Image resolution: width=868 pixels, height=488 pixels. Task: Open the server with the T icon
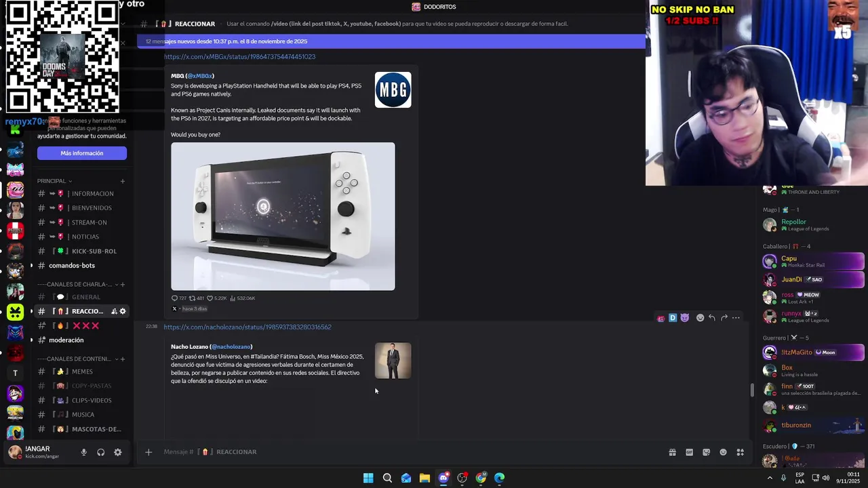point(15,373)
